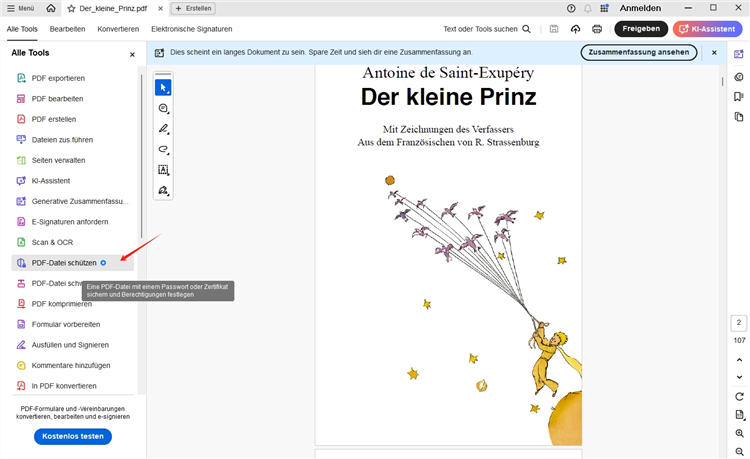Screen dimensions: 750x459
Task: Open the Elektronische Signaturen tab
Action: point(192,29)
